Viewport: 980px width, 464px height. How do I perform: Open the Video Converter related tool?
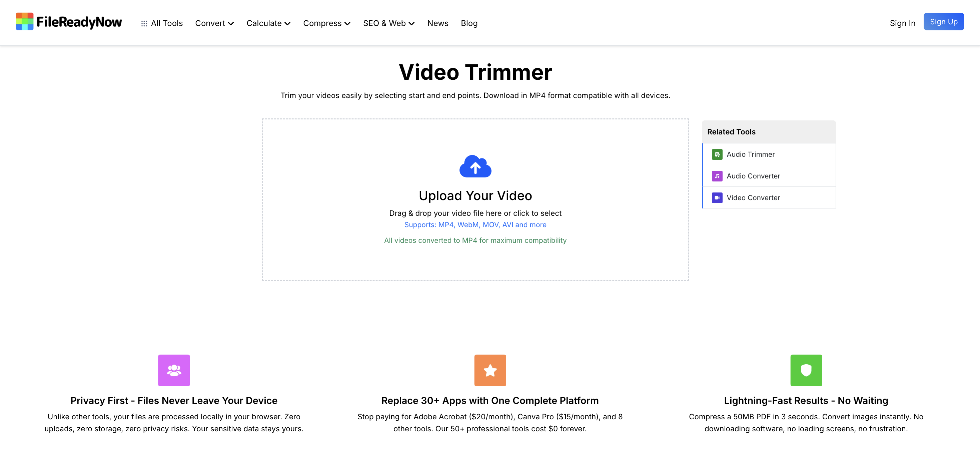753,197
